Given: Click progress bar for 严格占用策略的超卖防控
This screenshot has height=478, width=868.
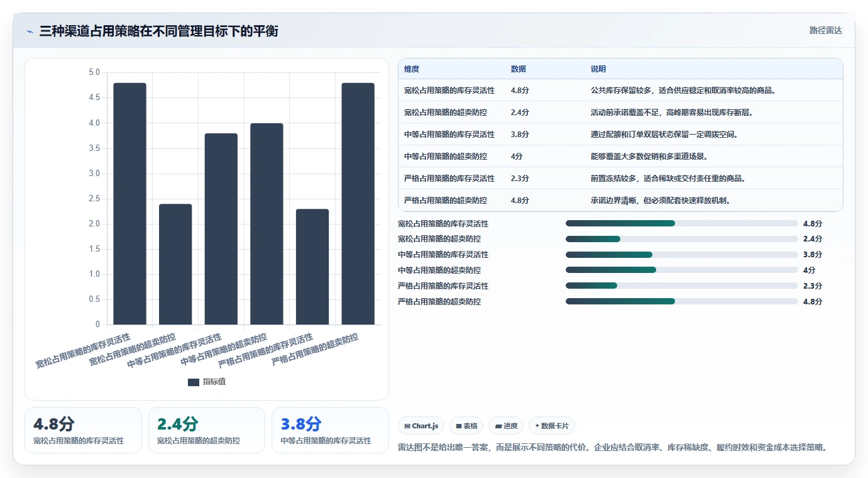Looking at the screenshot, I should click(682, 302).
